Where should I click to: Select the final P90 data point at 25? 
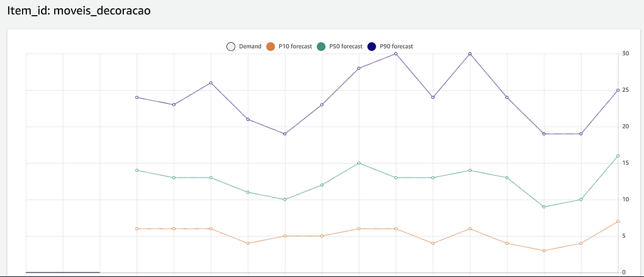(618, 90)
